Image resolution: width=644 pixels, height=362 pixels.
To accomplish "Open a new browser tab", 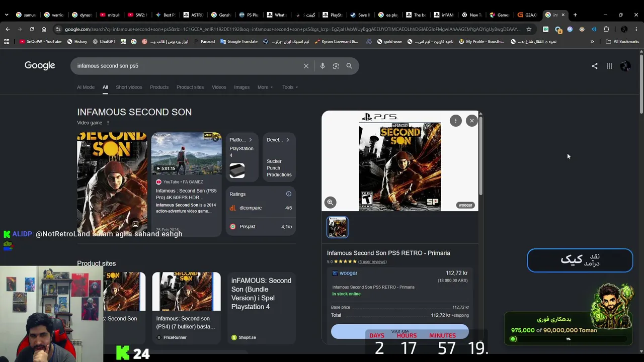I will point(575,15).
